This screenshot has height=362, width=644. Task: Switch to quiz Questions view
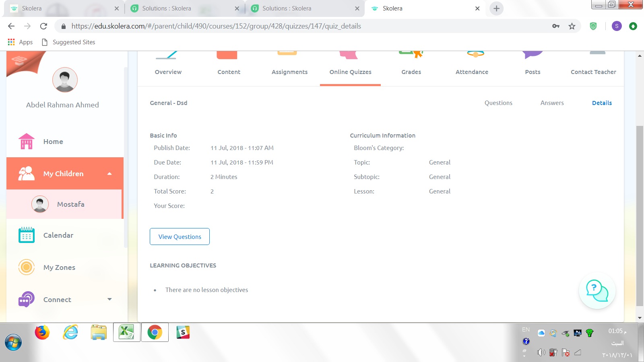click(498, 103)
